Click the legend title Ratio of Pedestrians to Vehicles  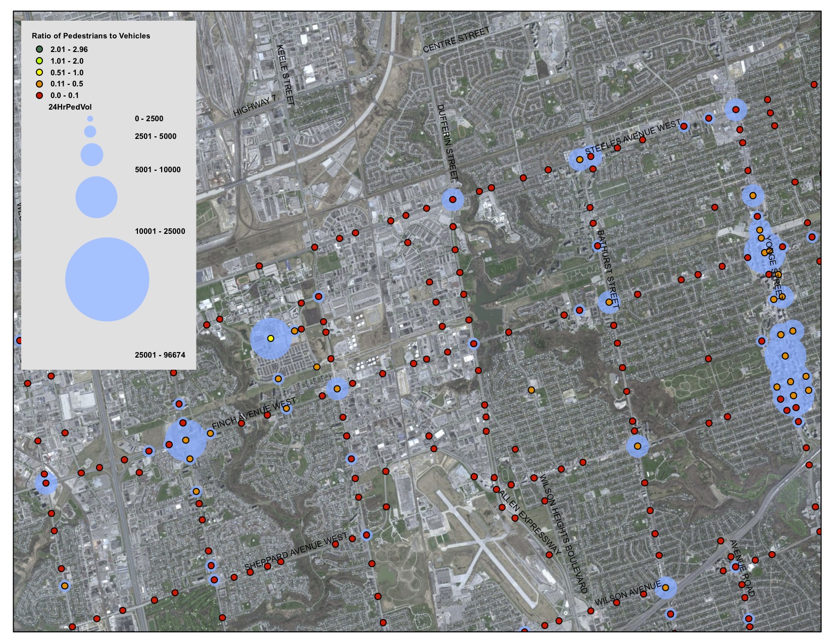click(x=91, y=36)
